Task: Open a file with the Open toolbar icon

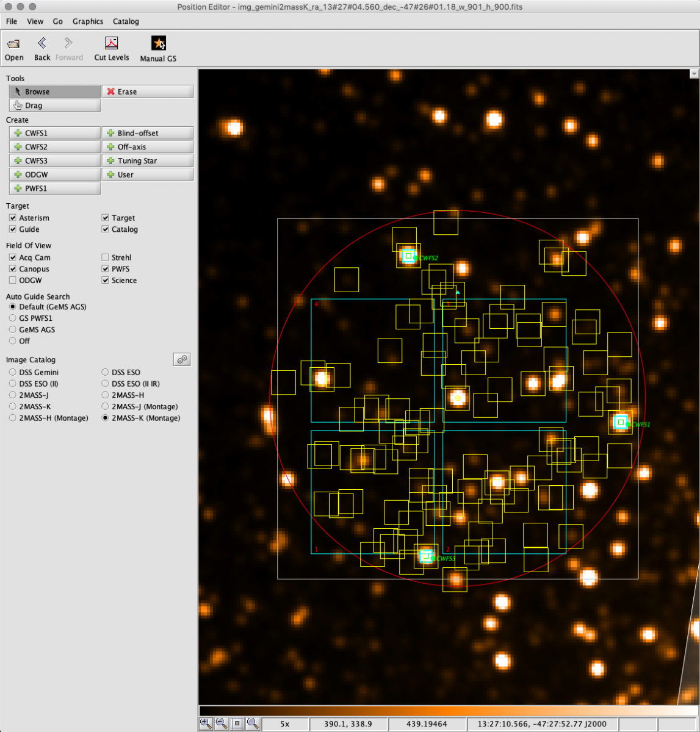Action: pos(14,49)
